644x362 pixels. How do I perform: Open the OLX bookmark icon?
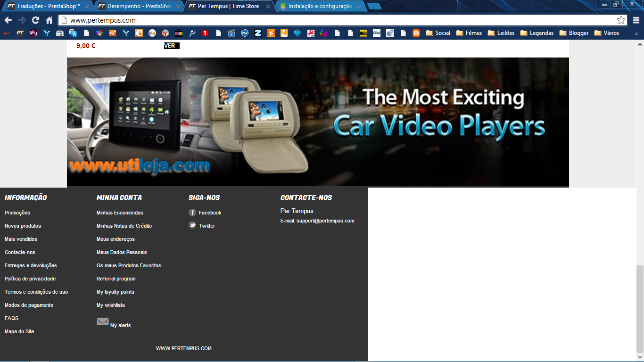click(152, 33)
